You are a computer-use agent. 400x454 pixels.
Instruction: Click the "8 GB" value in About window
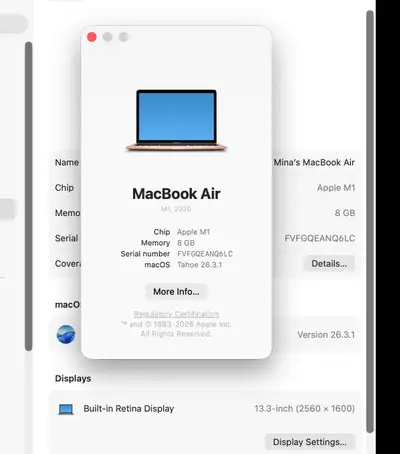186,243
